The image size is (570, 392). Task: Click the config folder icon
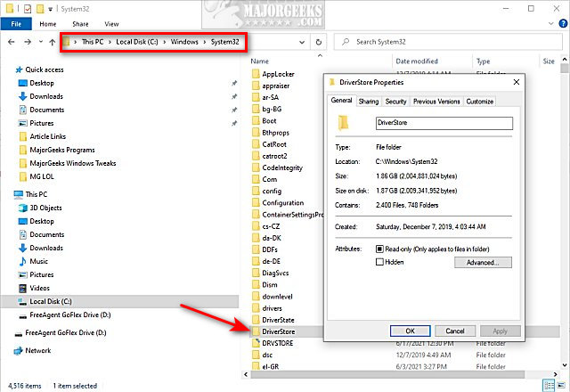point(256,191)
